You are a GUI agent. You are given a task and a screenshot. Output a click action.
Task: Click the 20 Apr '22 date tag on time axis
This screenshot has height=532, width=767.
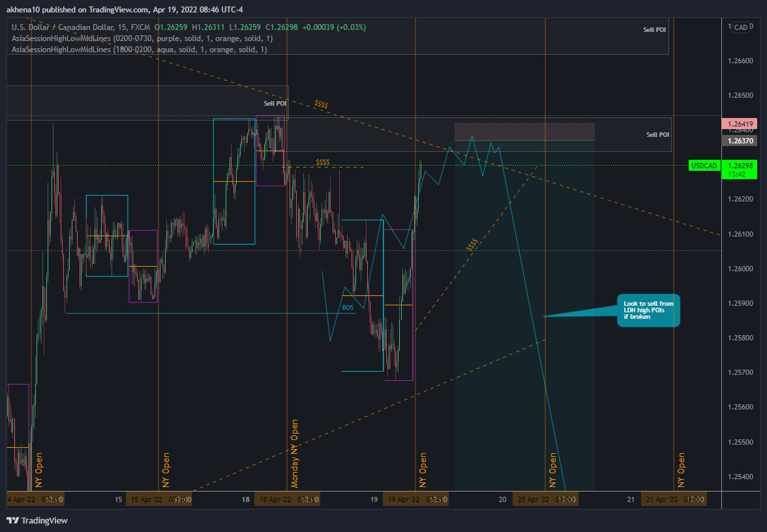click(545, 499)
